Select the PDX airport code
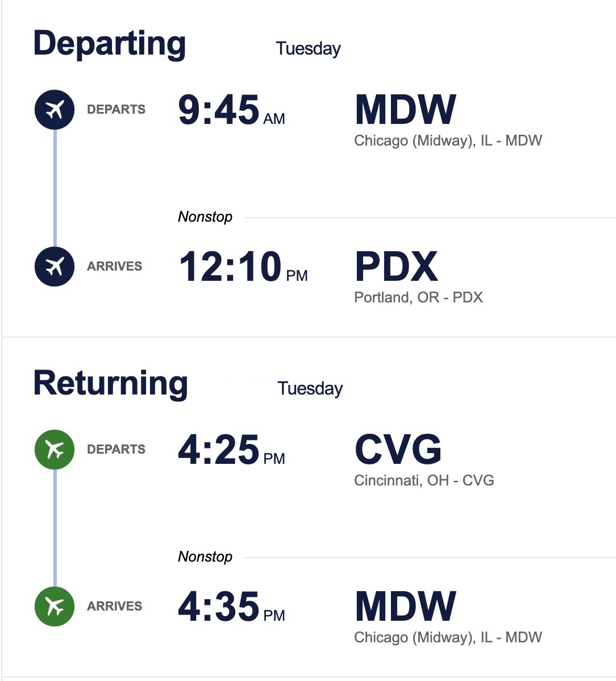Image resolution: width=616 pixels, height=681 pixels. [x=396, y=267]
